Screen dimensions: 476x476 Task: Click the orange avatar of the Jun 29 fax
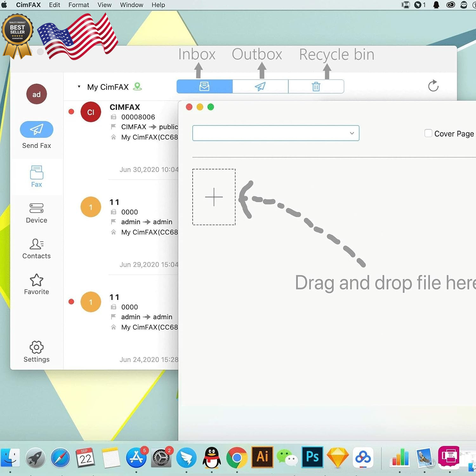tap(91, 207)
